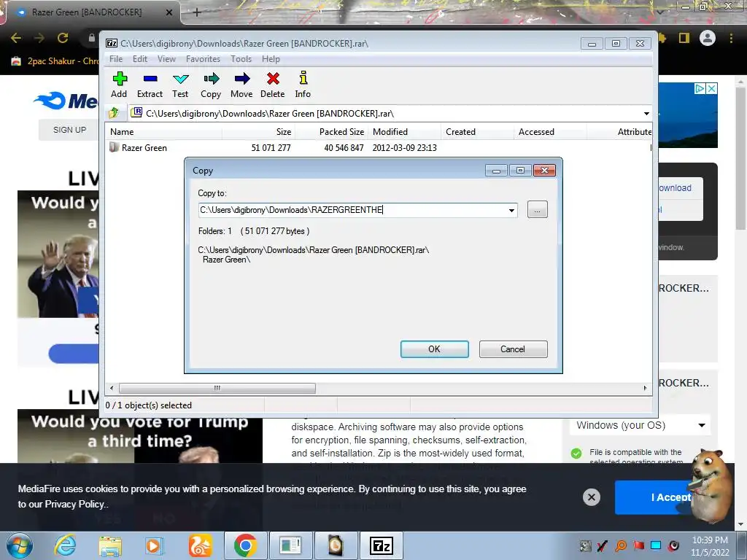
Task: Open the Help menu
Action: [x=271, y=59]
